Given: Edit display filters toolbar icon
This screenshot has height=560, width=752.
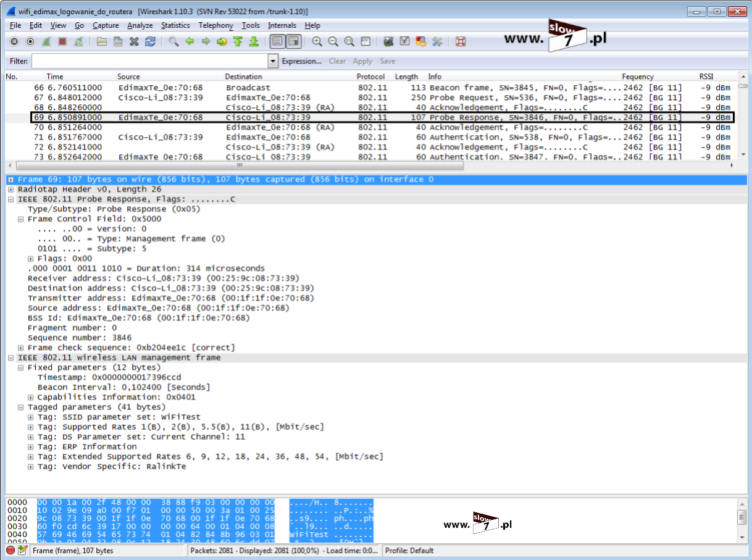Looking at the screenshot, I should (404, 41).
